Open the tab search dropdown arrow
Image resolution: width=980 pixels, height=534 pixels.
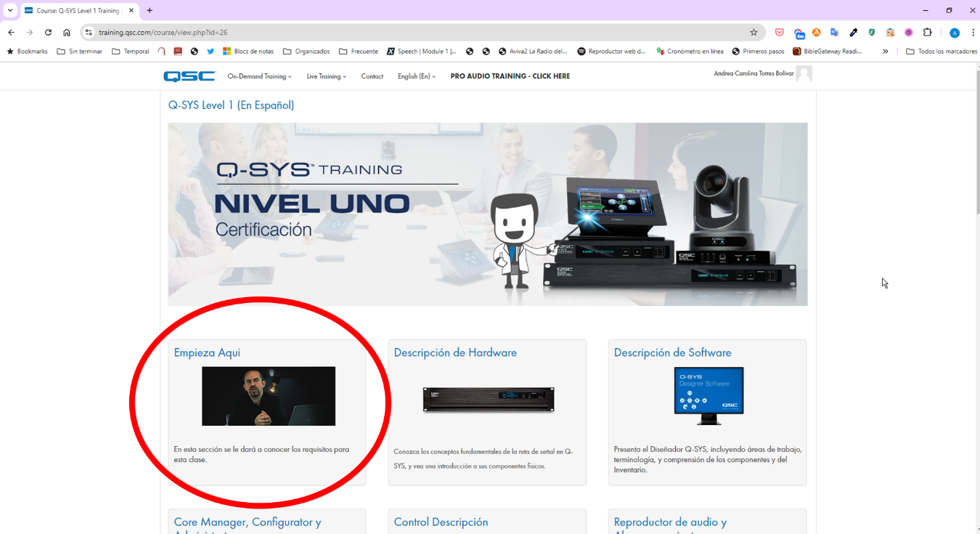coord(10,10)
